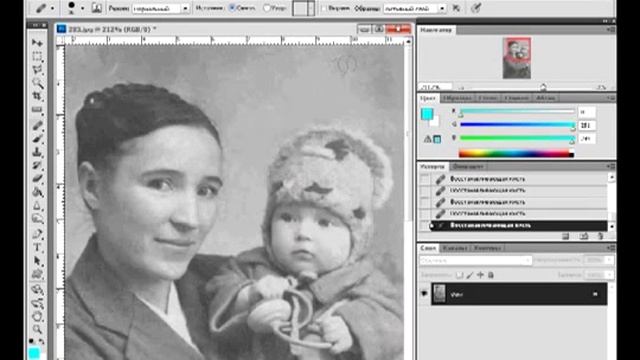Open layer blend mode dropdown in Layers panel
Viewport: 640px width, 360px height.
[476, 260]
